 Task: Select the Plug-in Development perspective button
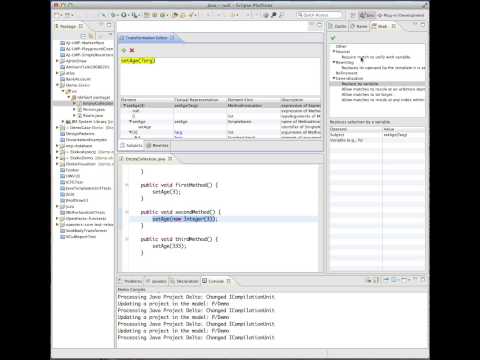point(401,15)
